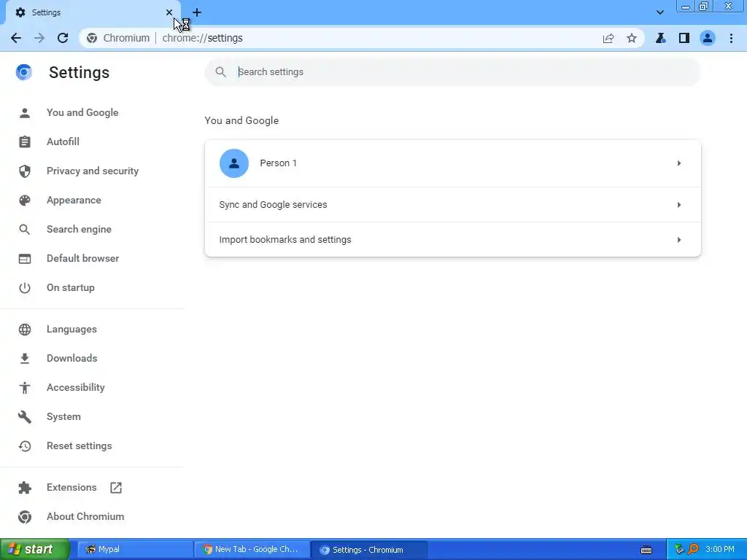747x560 pixels.
Task: Expand Import bookmarks and settings
Action: click(452, 239)
